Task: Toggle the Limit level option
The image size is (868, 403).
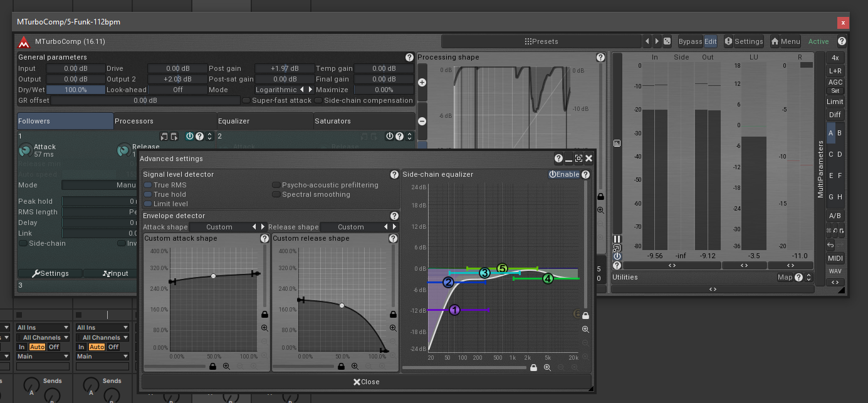Action: 165,204
